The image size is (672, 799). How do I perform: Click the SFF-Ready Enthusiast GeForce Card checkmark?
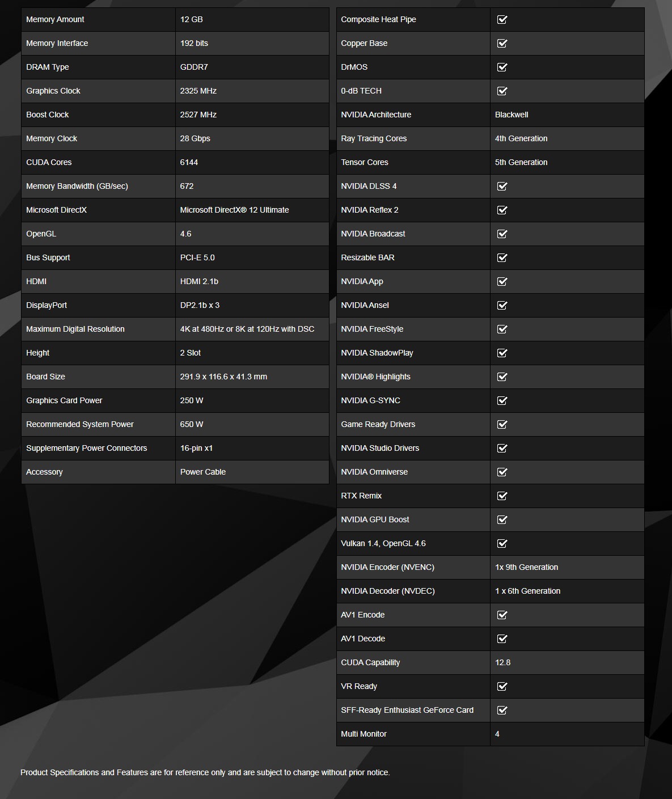502,710
